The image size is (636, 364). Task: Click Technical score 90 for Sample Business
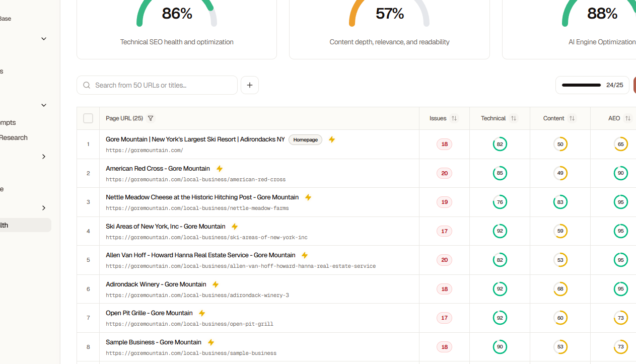click(x=500, y=347)
